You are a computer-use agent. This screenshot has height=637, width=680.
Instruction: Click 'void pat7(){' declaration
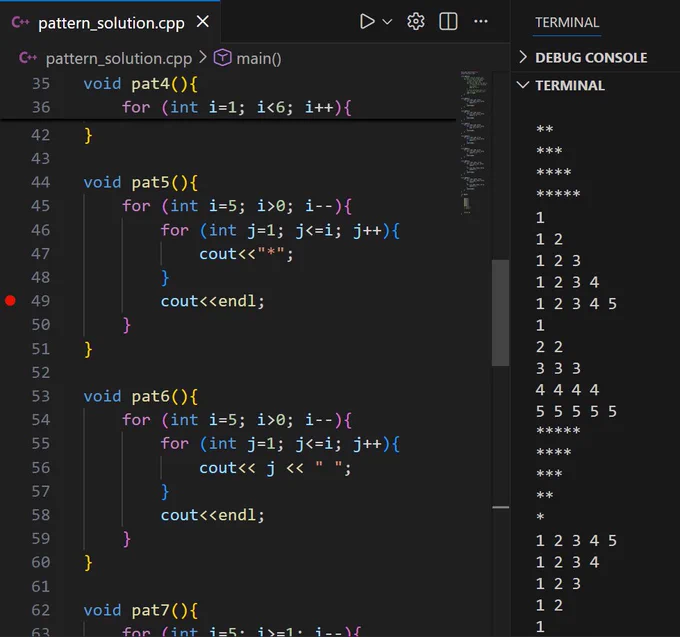click(141, 611)
